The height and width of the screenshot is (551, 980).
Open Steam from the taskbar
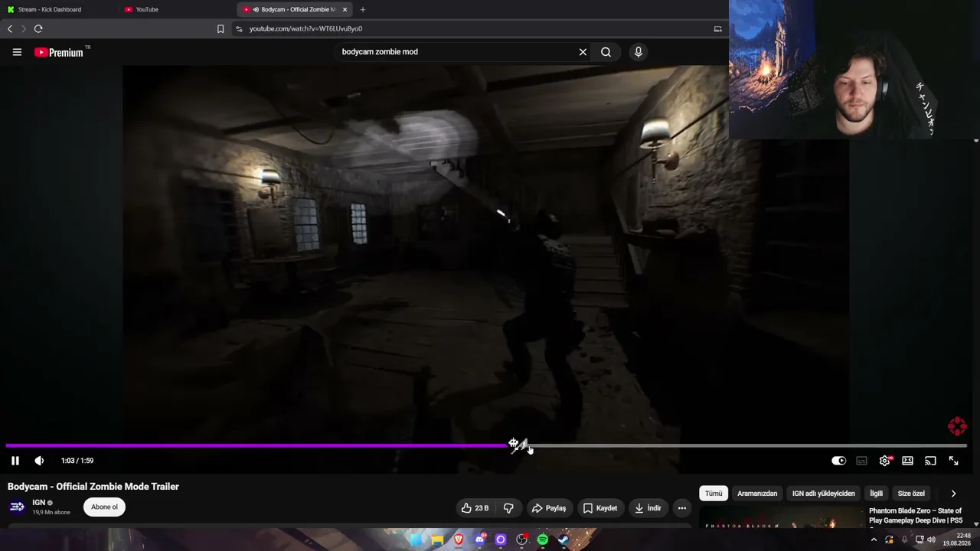coord(563,540)
